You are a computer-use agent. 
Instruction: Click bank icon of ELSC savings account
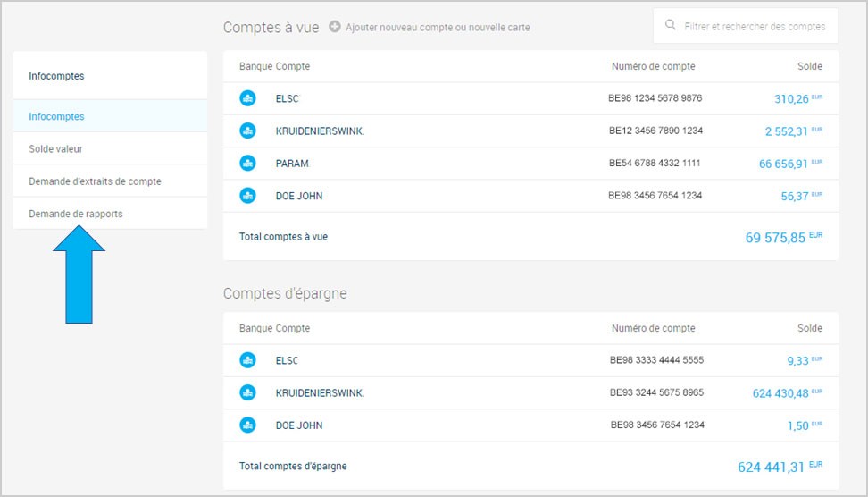point(247,360)
